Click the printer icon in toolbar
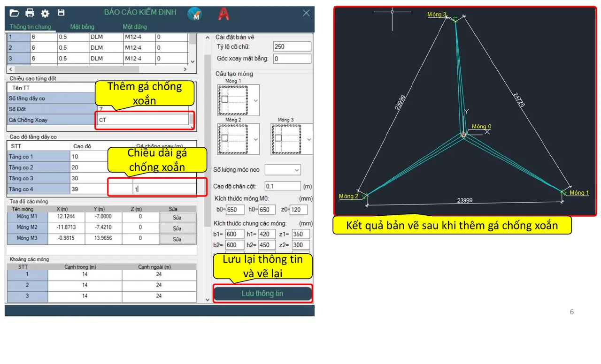 (30, 13)
